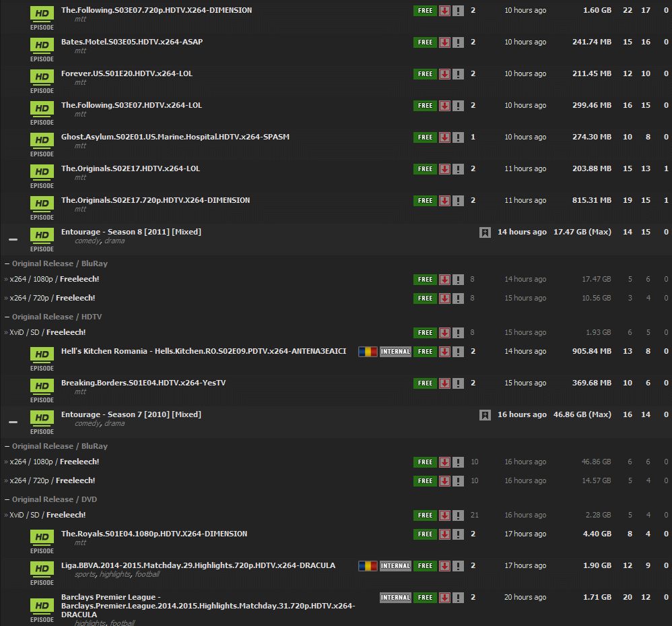Click HD Episode icon beside The.Royals.S01E04

(x=42, y=542)
